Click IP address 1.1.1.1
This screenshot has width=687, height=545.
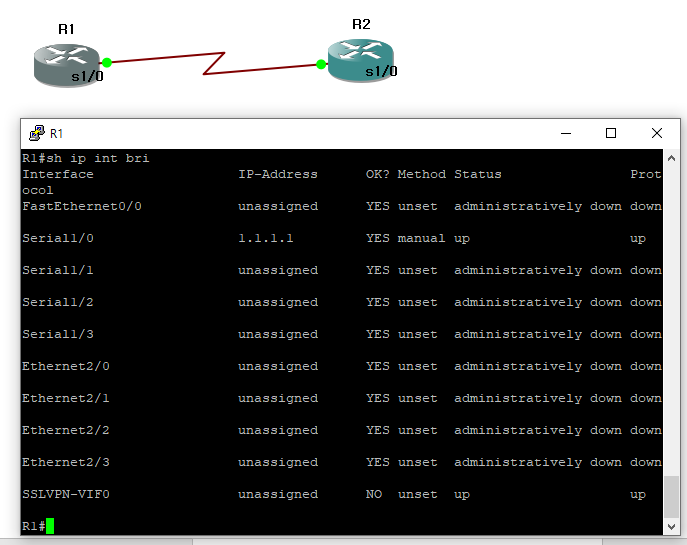coord(266,238)
